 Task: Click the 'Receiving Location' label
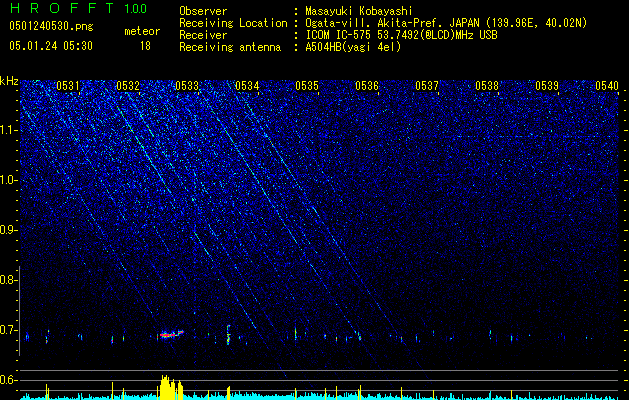233,23
